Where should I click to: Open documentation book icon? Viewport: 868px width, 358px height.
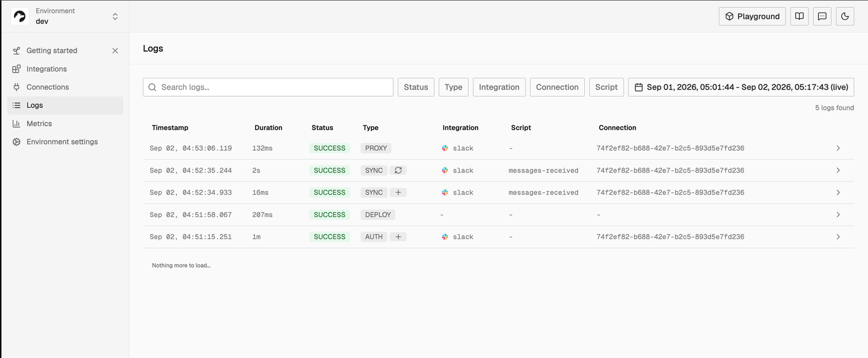coord(799,16)
